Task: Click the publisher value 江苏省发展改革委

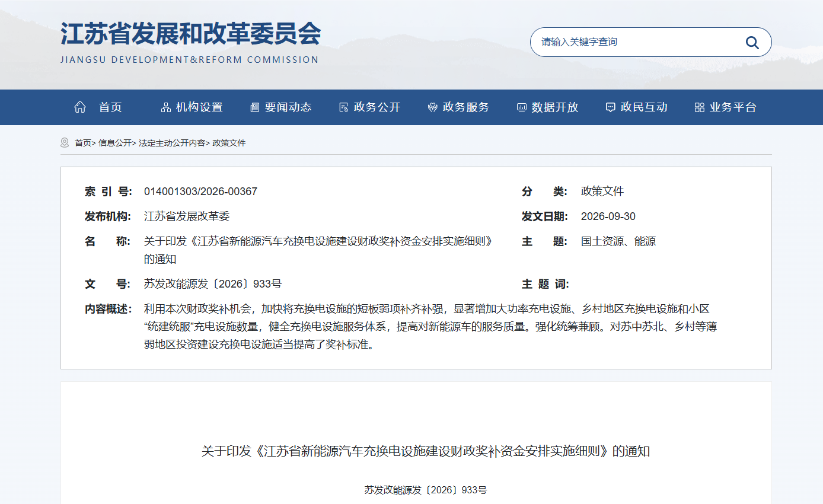Action: coord(187,216)
